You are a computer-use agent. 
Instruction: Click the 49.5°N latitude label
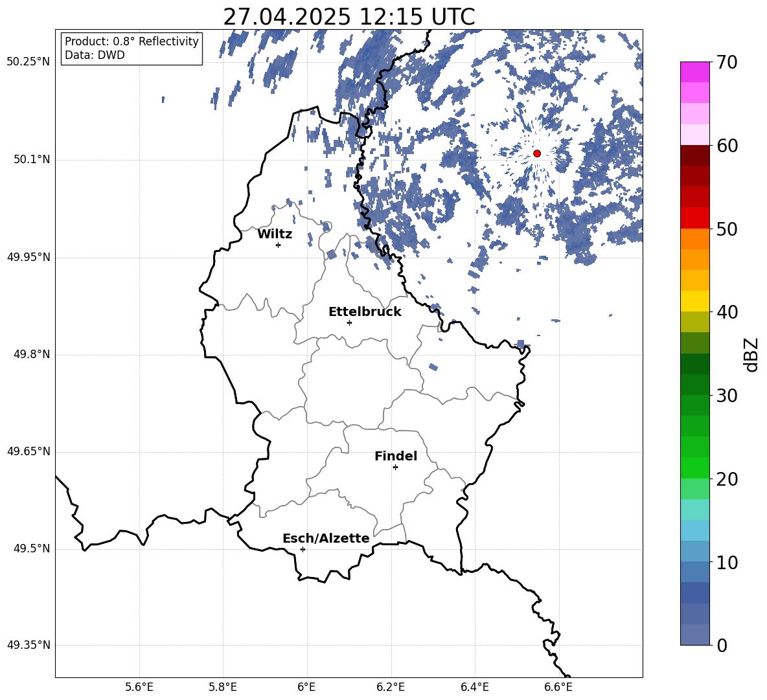point(31,549)
